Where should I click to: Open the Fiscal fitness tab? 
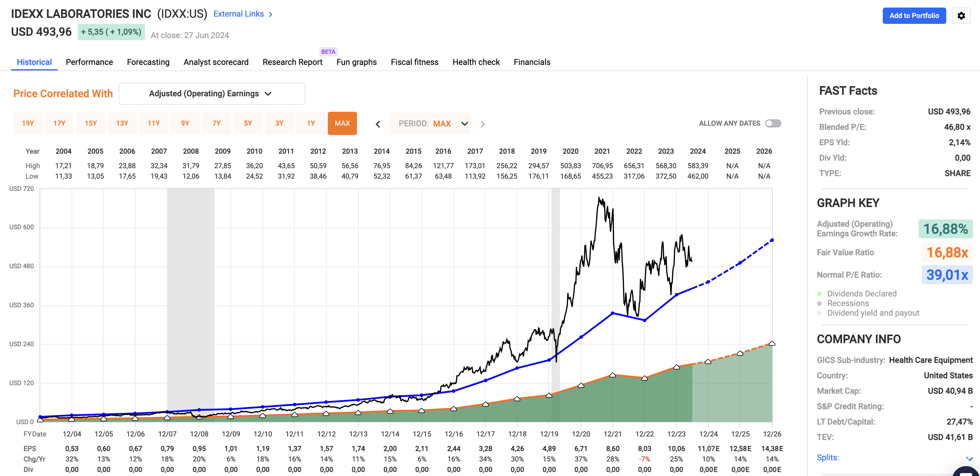[415, 62]
